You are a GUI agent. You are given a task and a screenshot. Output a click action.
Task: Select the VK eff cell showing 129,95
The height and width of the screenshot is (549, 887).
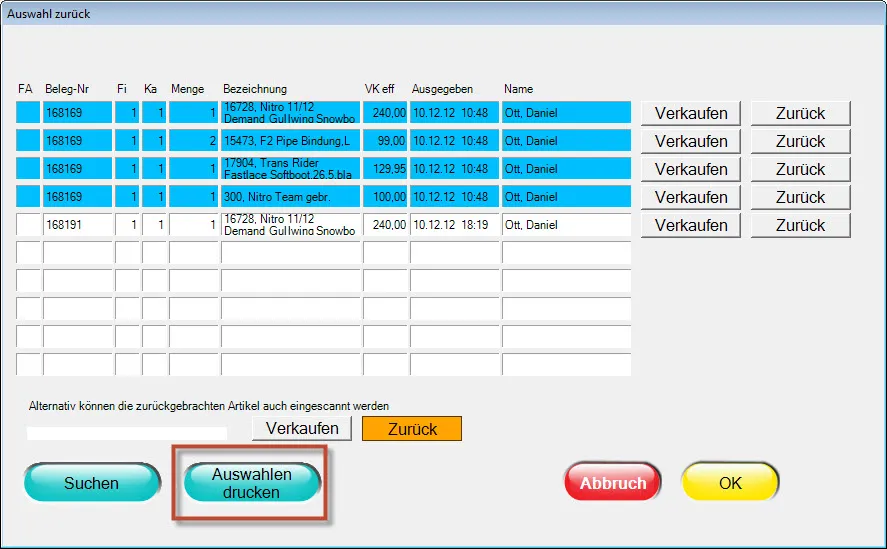pos(385,169)
